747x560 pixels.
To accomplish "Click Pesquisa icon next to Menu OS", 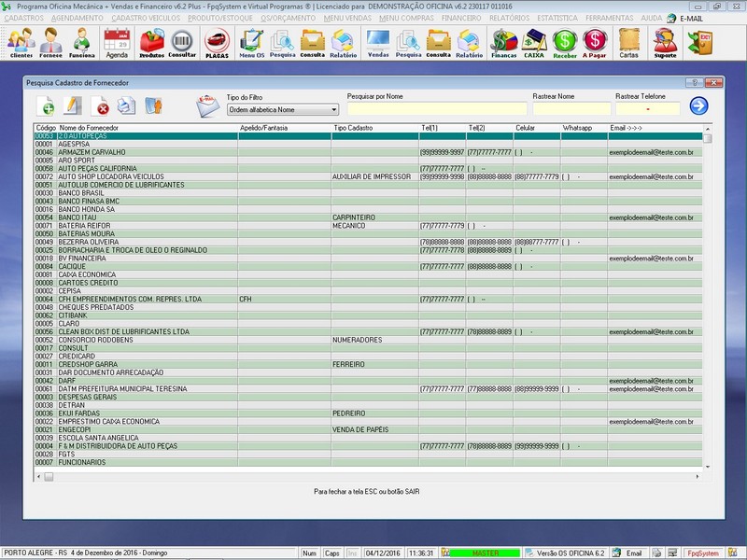I will coord(283,43).
